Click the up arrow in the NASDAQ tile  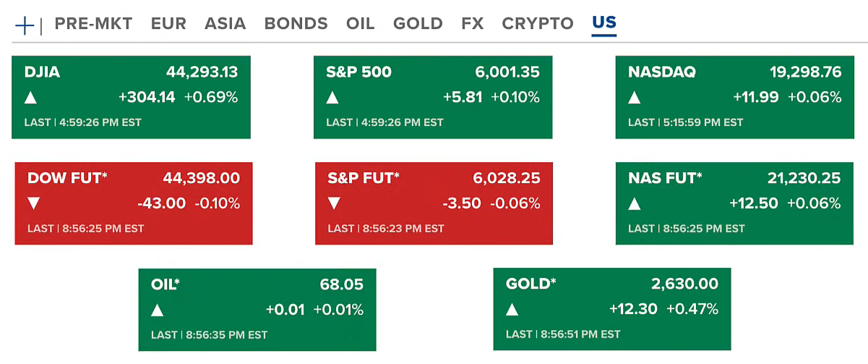point(634,98)
